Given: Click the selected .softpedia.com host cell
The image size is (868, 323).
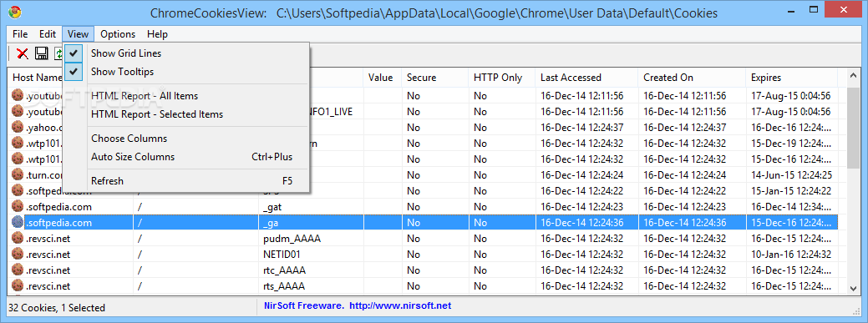Looking at the screenshot, I should (58, 223).
